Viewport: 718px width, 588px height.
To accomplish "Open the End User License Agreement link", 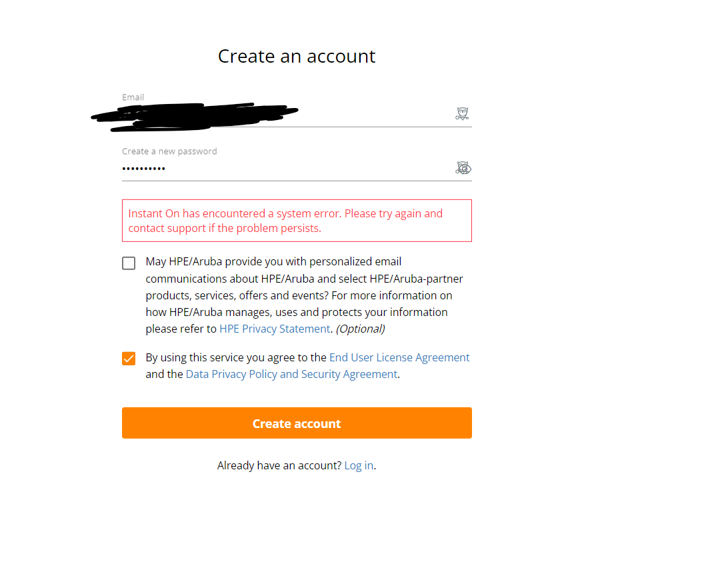I will (399, 357).
